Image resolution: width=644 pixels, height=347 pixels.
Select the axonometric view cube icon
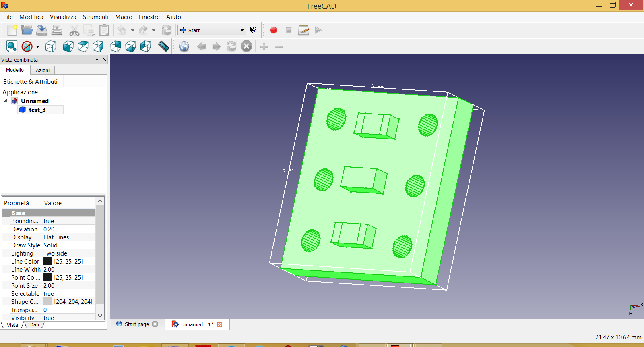tap(51, 47)
